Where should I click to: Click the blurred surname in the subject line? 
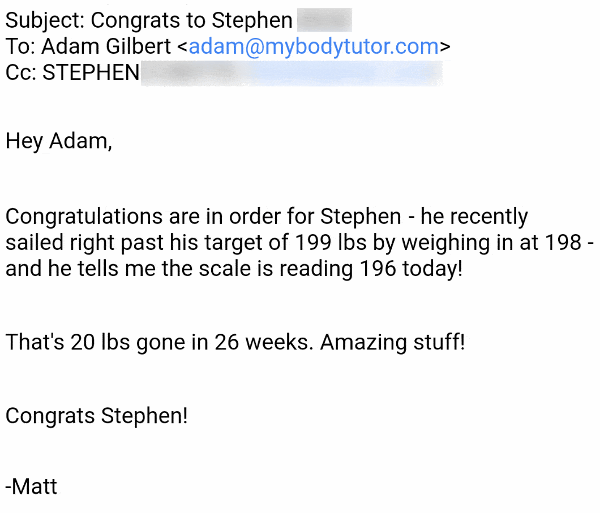325,20
